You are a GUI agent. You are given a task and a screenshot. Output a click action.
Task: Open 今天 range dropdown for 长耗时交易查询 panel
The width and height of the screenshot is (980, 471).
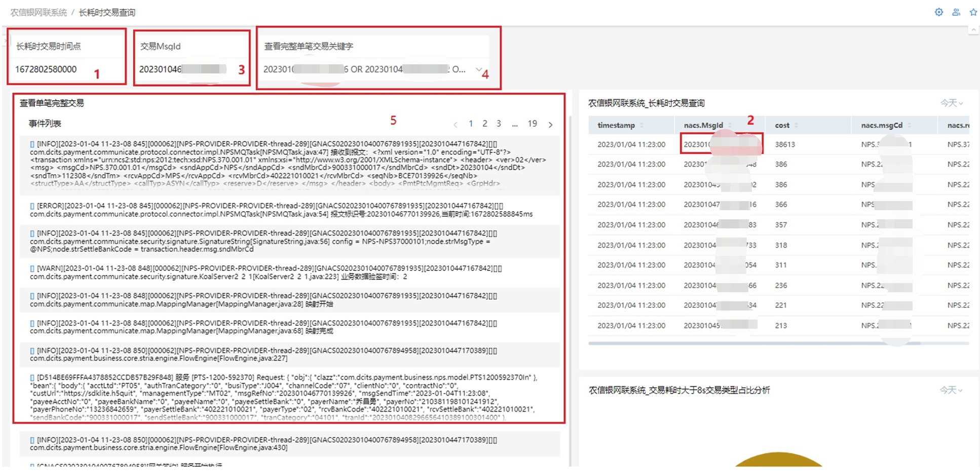click(x=952, y=103)
